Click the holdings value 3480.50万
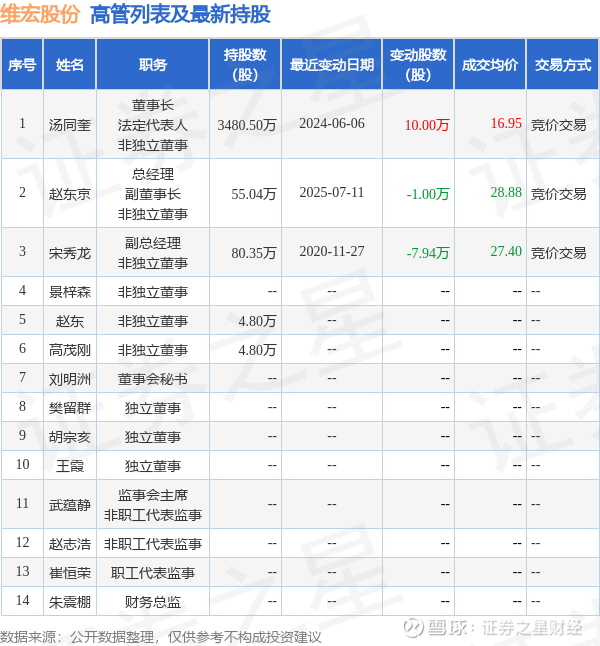 (246, 125)
